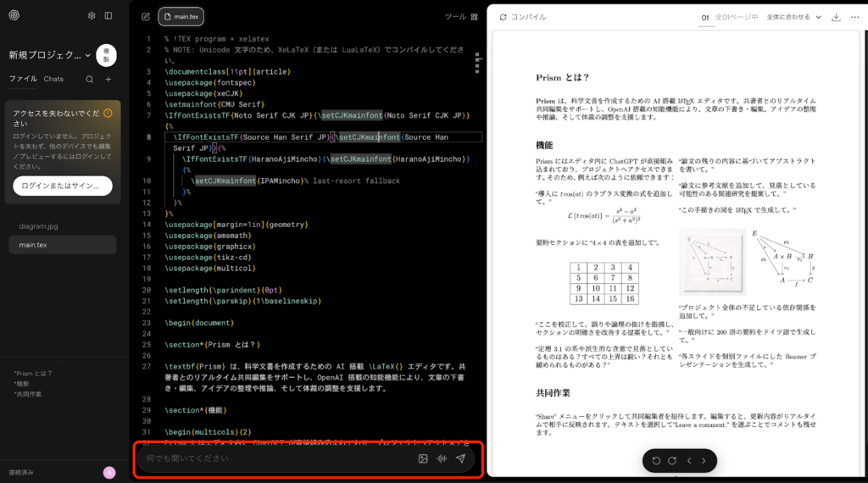
Task: Click the 共同作業 heading in the preview
Action: click(553, 393)
